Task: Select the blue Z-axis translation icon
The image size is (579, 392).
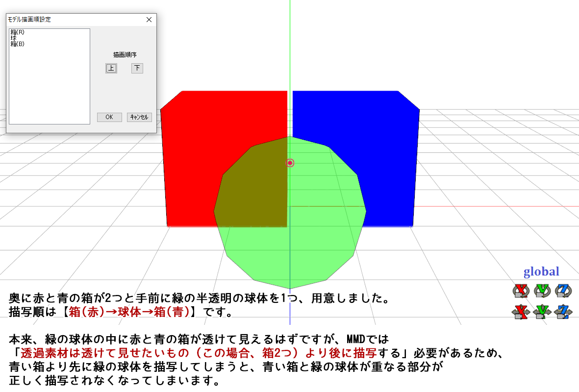Action: [x=562, y=310]
